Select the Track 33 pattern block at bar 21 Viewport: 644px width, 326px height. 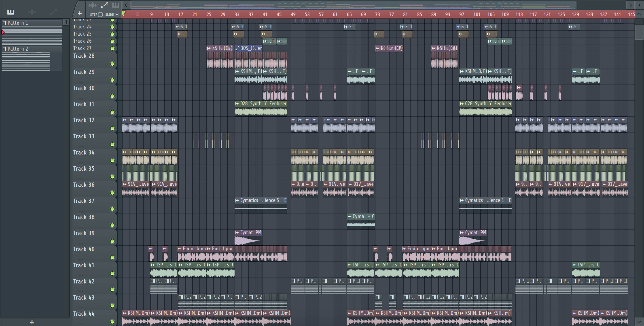coord(213,141)
